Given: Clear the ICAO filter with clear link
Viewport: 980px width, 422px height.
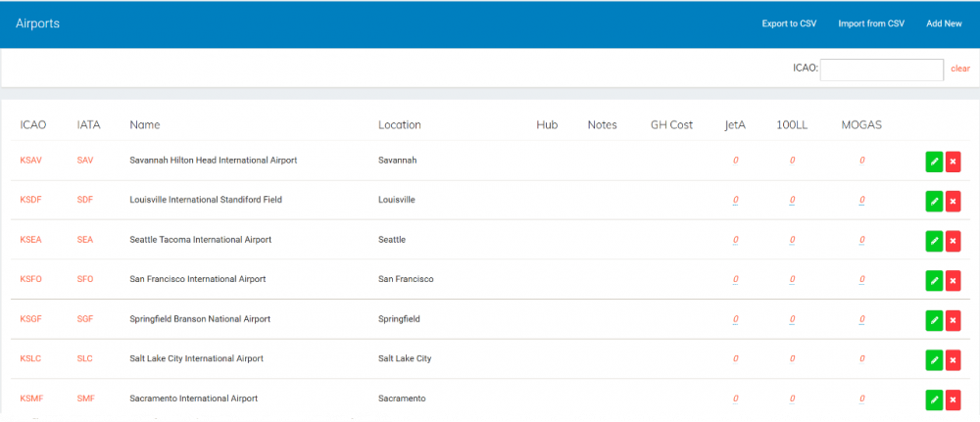Looking at the screenshot, I should click(x=960, y=69).
